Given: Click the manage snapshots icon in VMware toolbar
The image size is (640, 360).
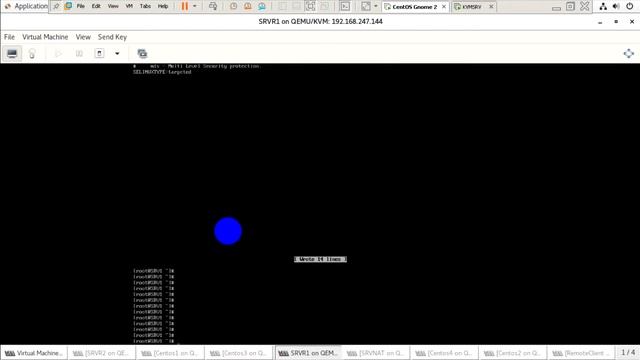Looking at the screenshot, I should (x=262, y=6).
